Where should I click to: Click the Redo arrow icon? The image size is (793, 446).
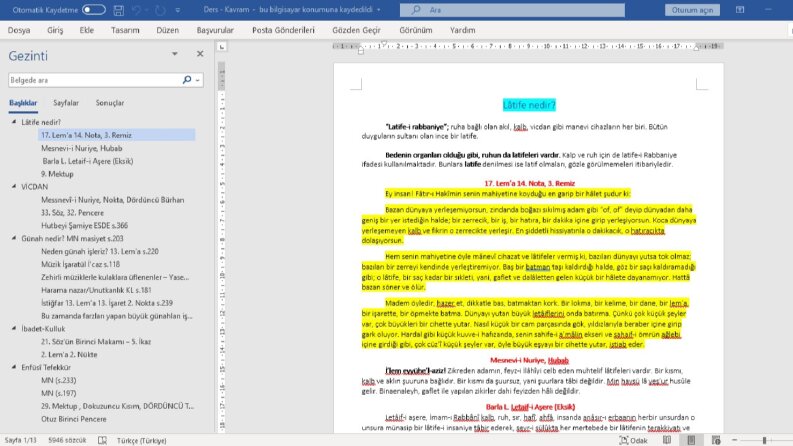click(160, 10)
